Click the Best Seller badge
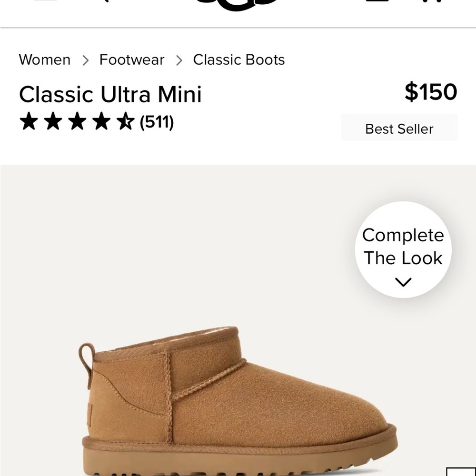Screen dimensions: 476x476 pyautogui.click(x=399, y=128)
